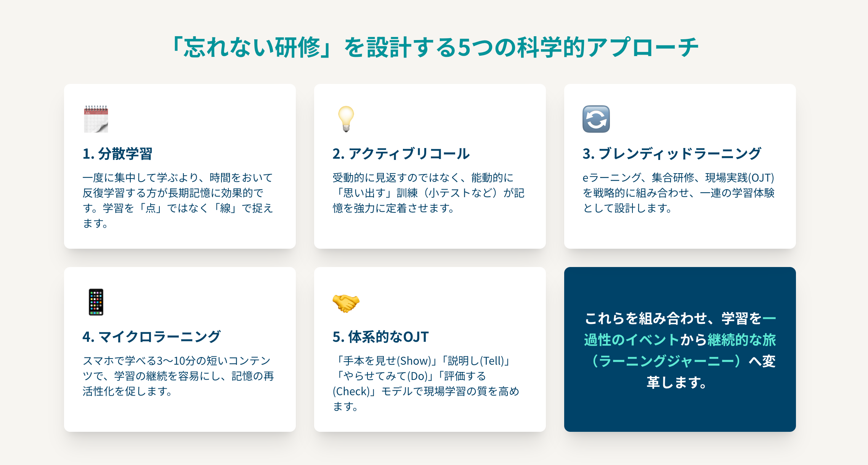Click the highlighted word イベント

tap(652, 340)
